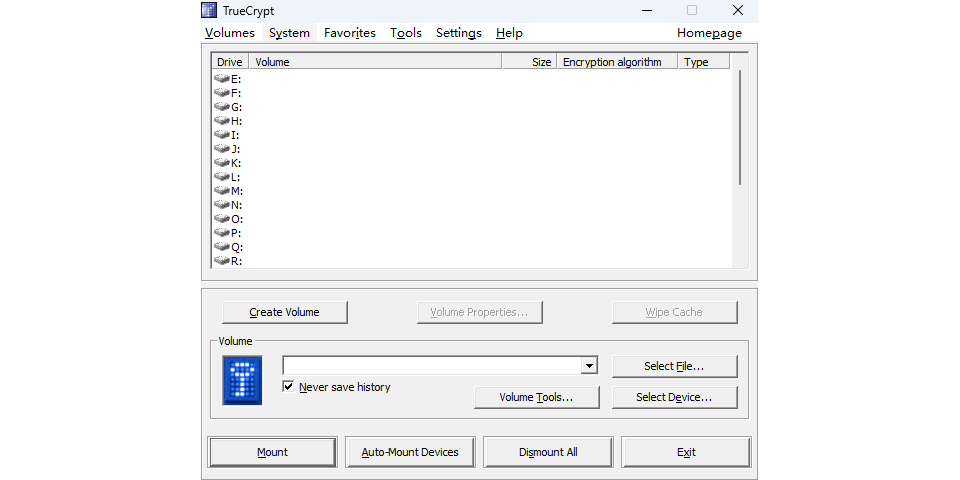Open the Help menu
This screenshot has height=480, width=960.
(x=509, y=33)
